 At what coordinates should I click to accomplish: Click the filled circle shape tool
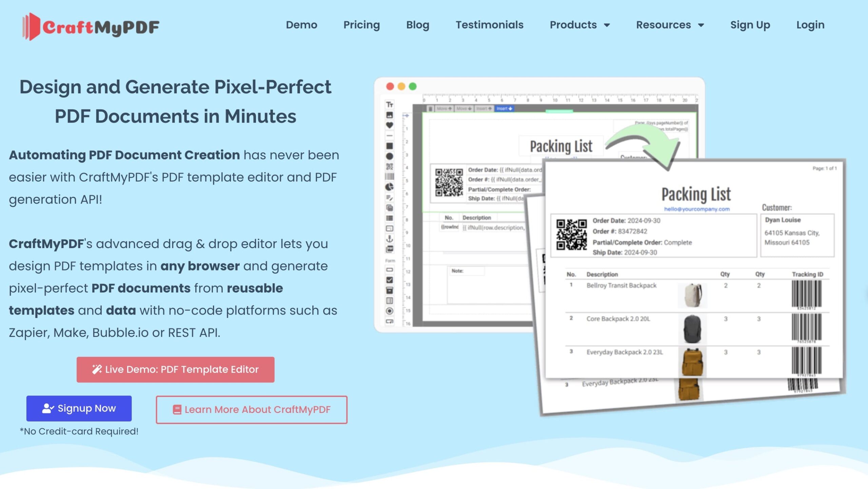(390, 156)
